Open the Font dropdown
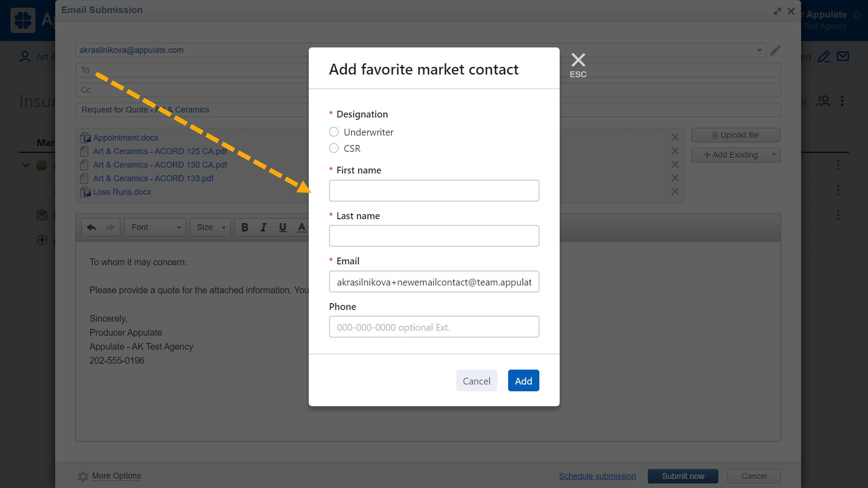This screenshot has height=488, width=868. [x=155, y=227]
